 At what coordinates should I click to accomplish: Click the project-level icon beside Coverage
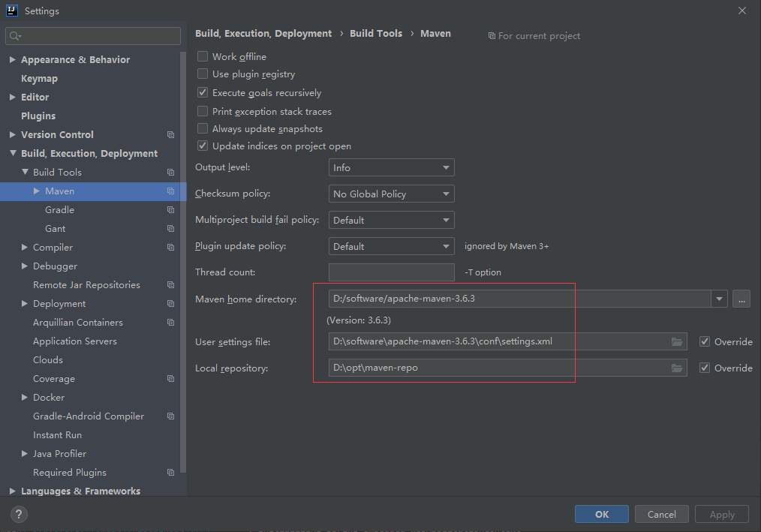(x=171, y=379)
